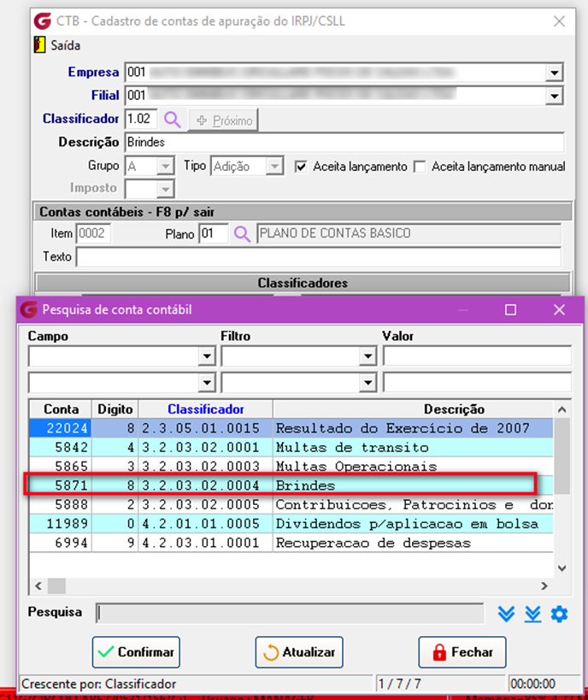
Task: Maximize the Pesquisa de conta contábil window
Action: pyautogui.click(x=511, y=309)
